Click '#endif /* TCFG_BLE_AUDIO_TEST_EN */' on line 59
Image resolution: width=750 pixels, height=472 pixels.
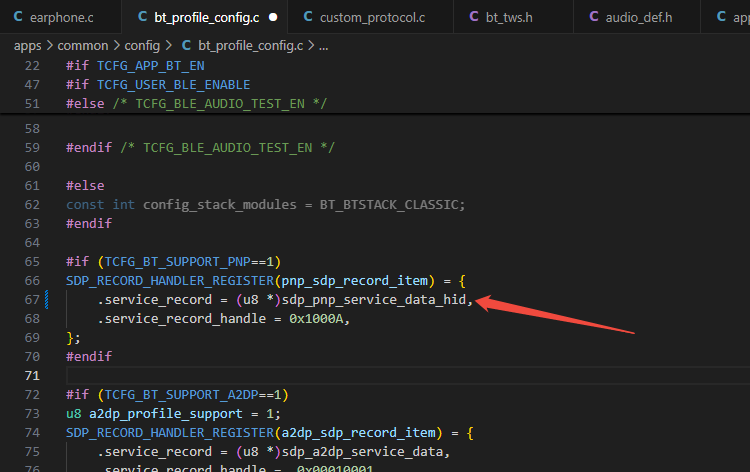point(200,148)
